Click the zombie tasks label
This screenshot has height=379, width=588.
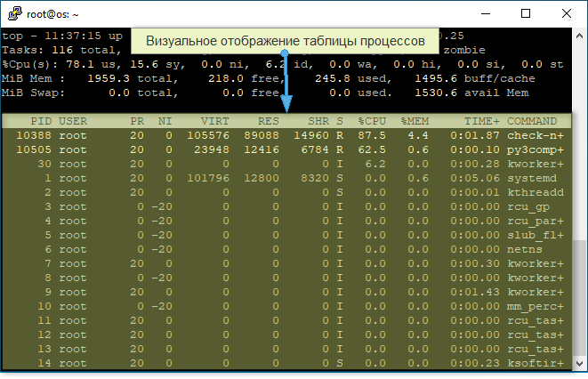(x=464, y=50)
